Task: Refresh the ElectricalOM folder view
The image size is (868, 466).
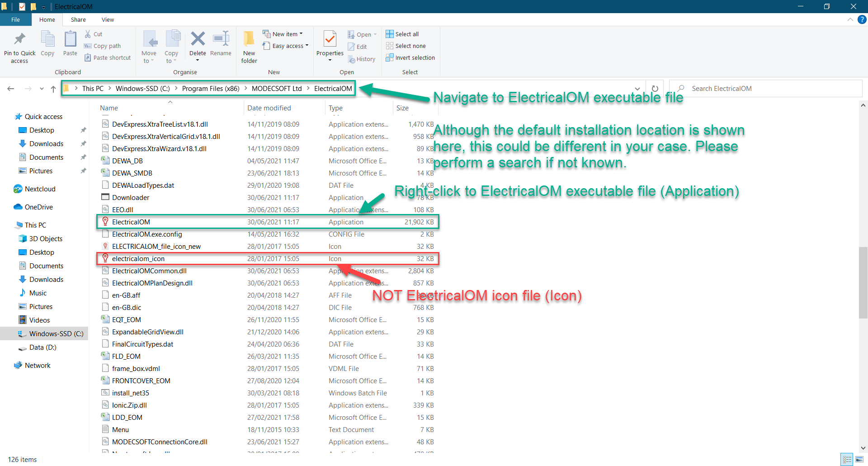Action: tap(655, 89)
